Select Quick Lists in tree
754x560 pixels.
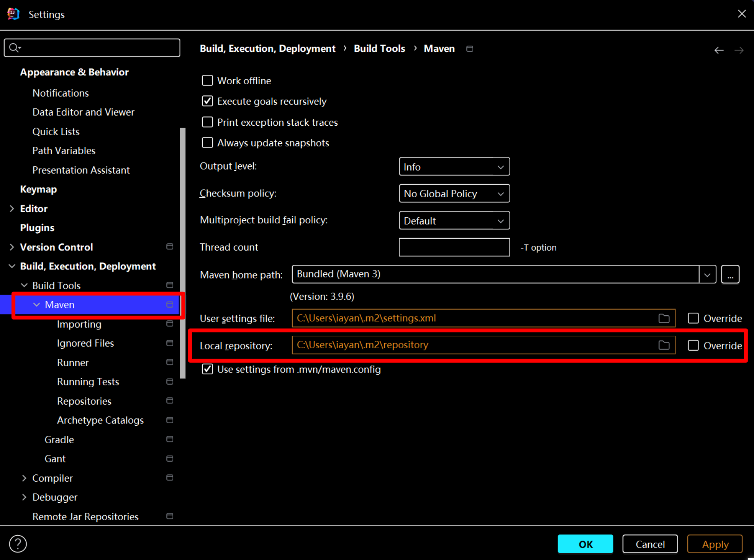click(x=56, y=131)
